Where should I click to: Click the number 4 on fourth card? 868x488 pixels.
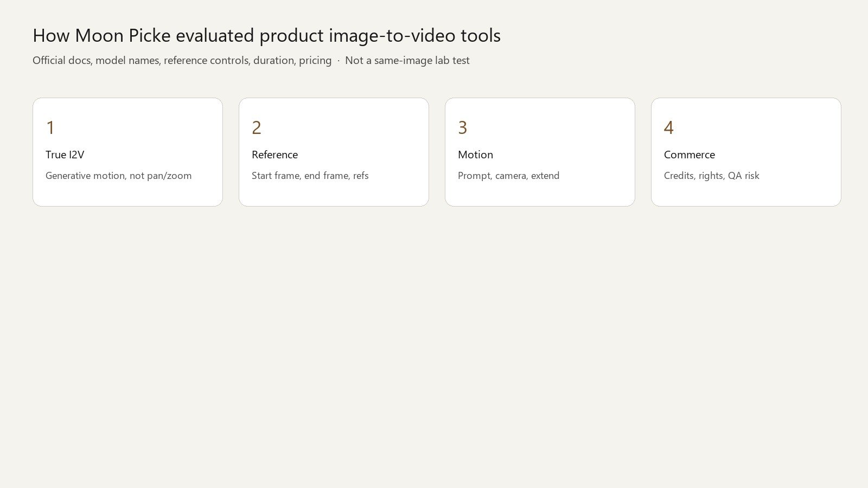pos(669,128)
